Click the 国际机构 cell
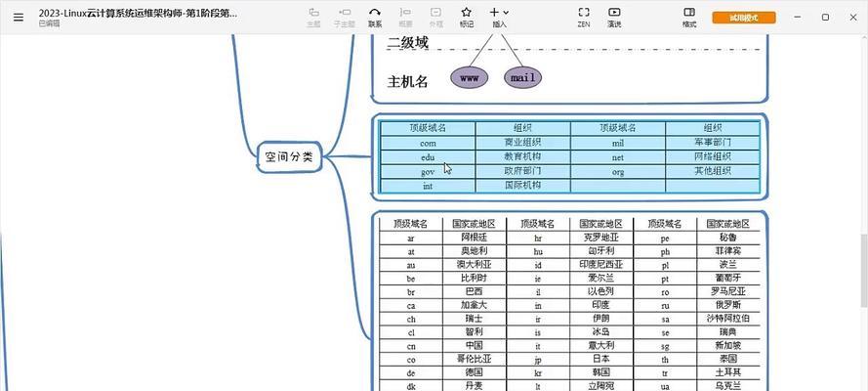Image resolution: width=868 pixels, height=391 pixels. pyautogui.click(x=522, y=185)
